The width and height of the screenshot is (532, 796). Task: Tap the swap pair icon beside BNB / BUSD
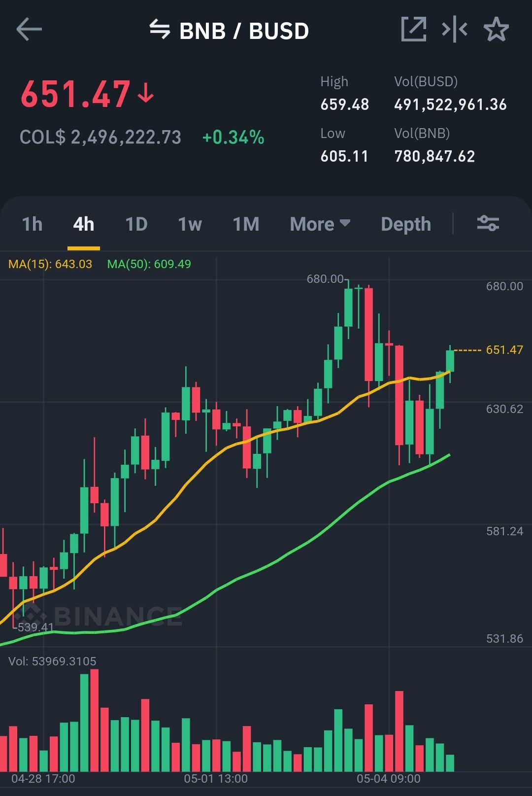160,30
